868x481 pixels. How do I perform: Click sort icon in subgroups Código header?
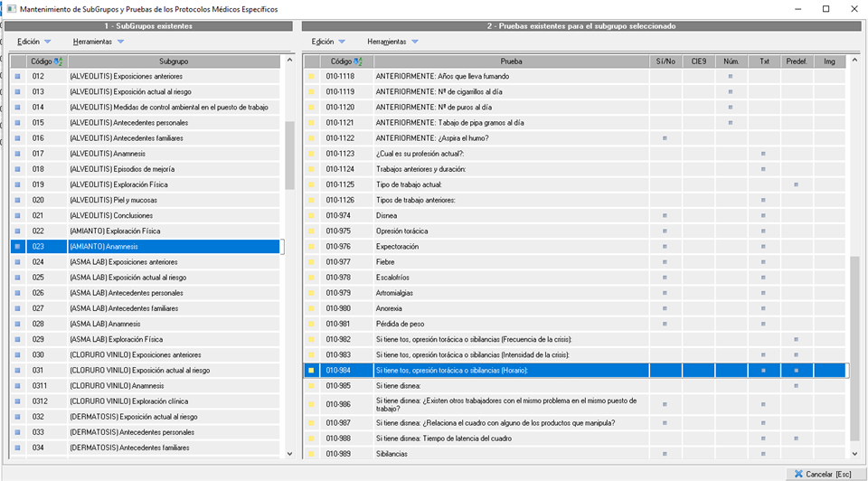pos(59,61)
